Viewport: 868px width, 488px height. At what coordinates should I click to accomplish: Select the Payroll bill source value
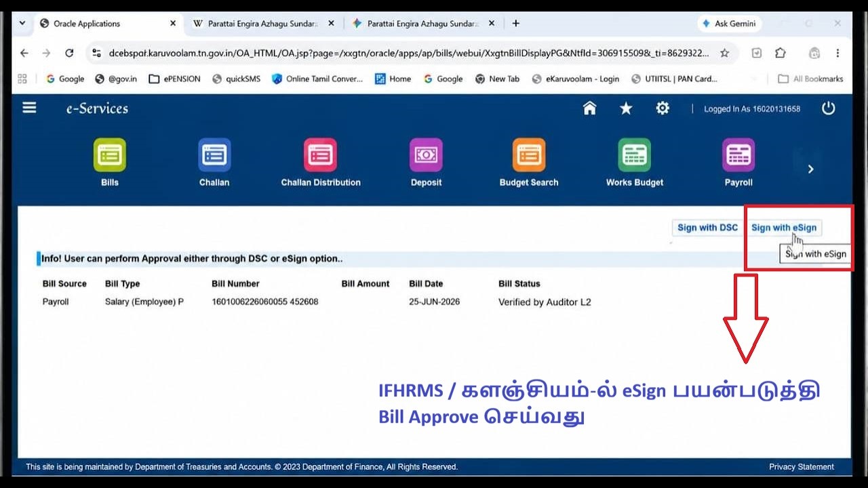point(56,302)
